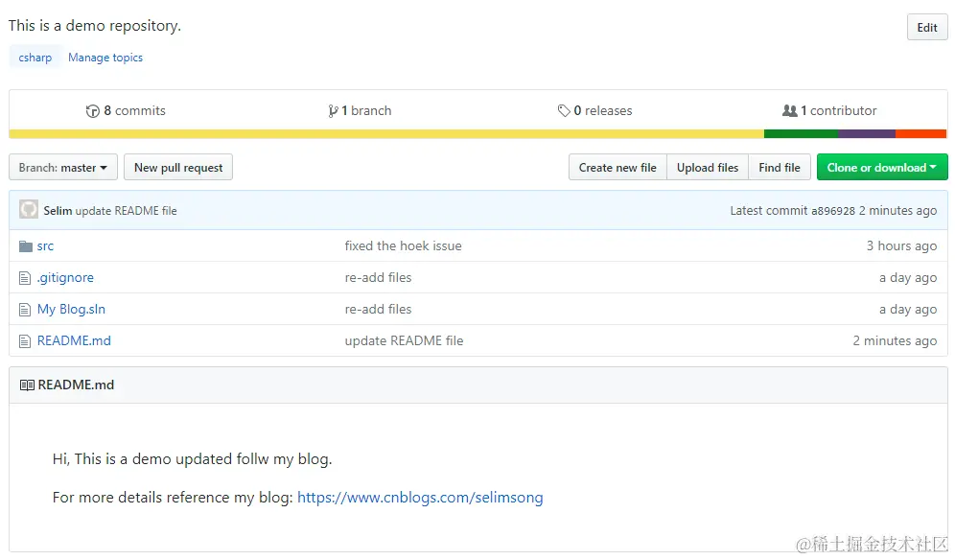Click author name Selim
Viewport: 955px width, 560px height.
[x=58, y=211]
